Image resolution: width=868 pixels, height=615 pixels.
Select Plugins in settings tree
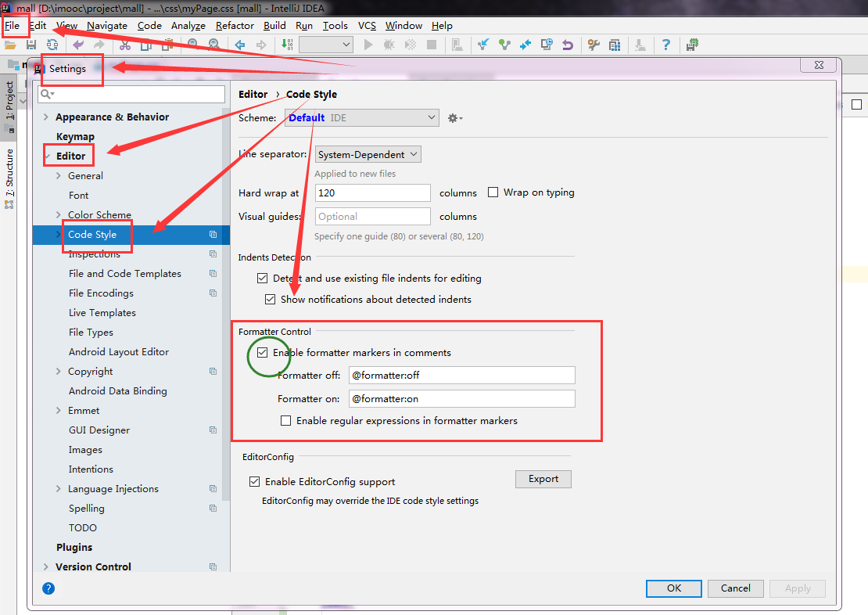[x=74, y=548]
